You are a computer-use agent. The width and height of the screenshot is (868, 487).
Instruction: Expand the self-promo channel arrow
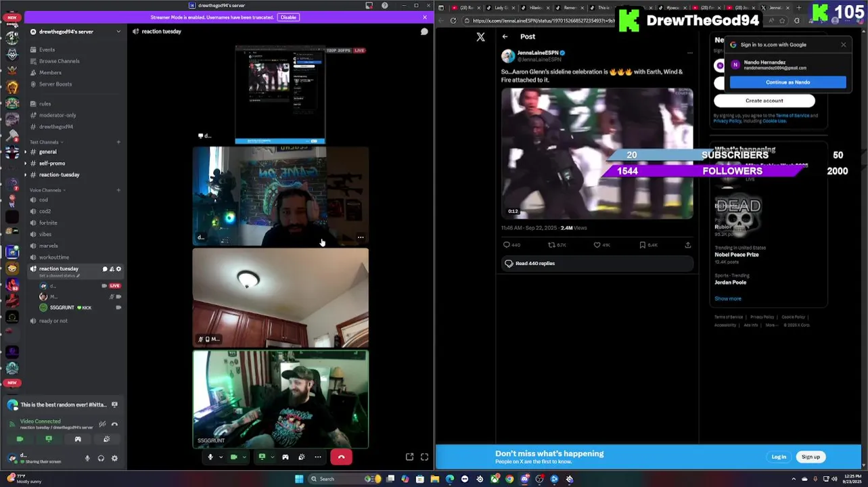(26, 163)
